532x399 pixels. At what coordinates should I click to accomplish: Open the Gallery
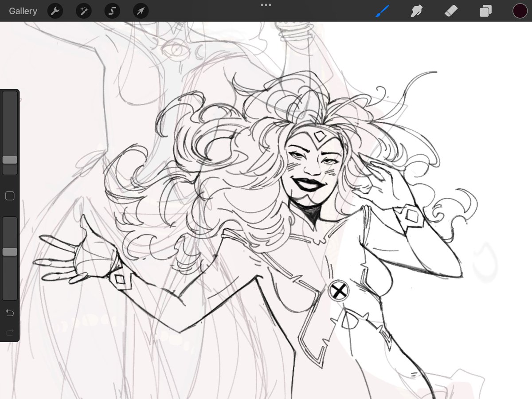[x=23, y=11]
